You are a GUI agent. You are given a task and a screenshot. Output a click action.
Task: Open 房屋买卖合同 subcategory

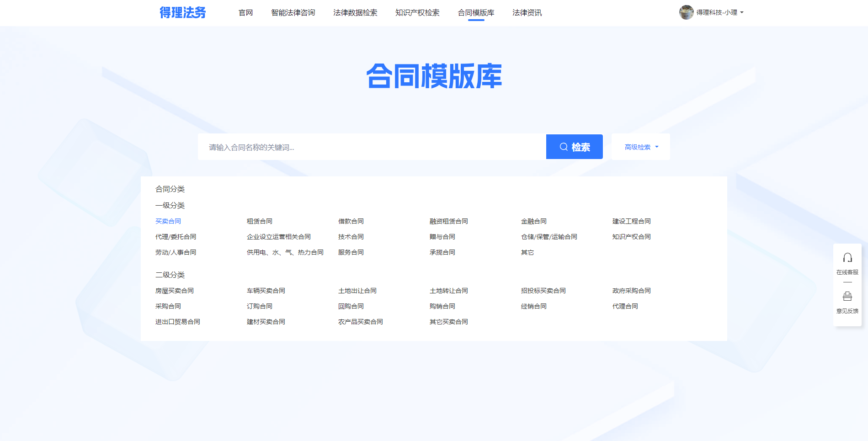click(x=175, y=291)
